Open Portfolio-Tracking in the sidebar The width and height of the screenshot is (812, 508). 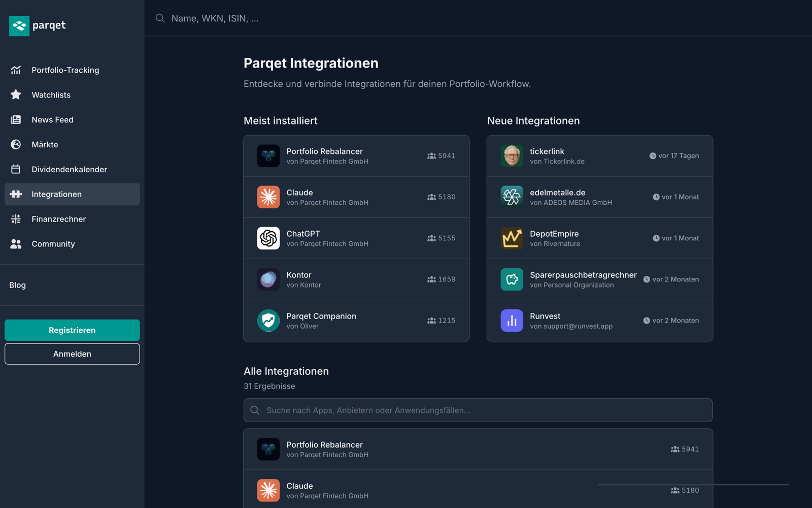72,70
